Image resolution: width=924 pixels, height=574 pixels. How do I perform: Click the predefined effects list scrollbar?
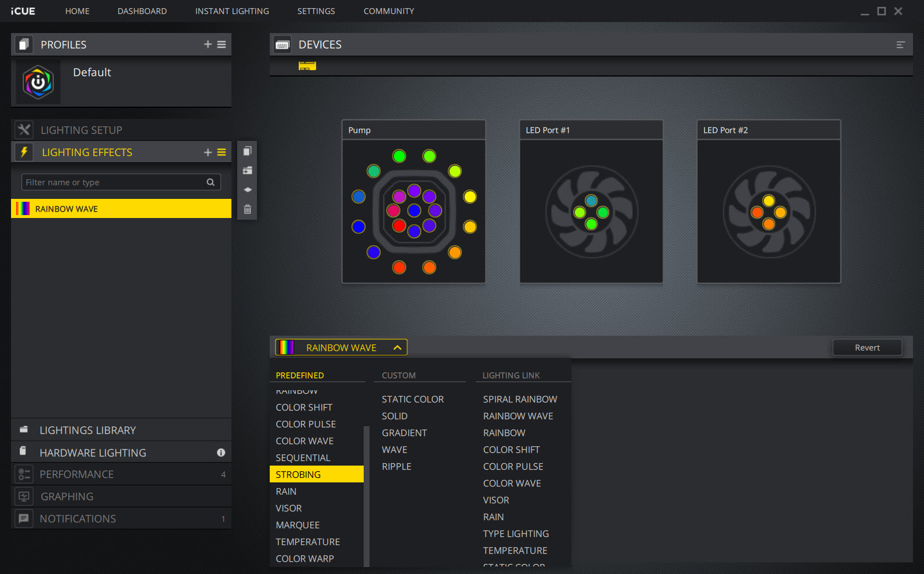(x=366, y=496)
